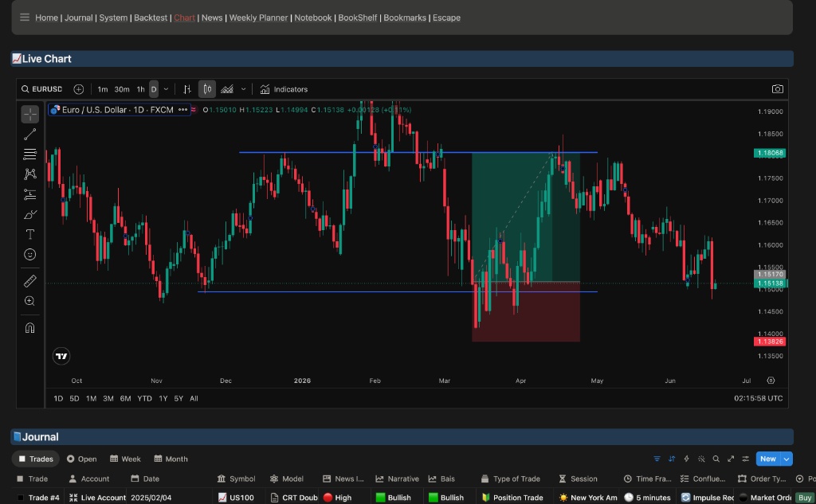Open the Bookmarks page link
The width and height of the screenshot is (816, 504).
[405, 18]
